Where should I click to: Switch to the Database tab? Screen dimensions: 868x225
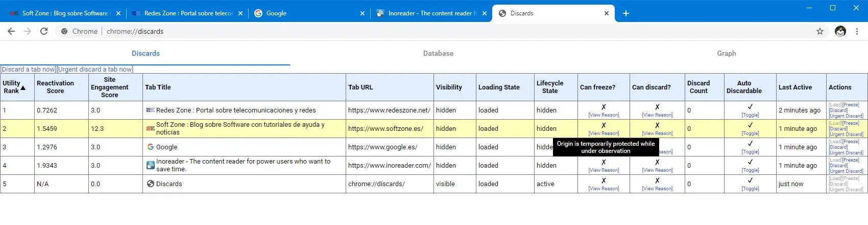[x=438, y=53]
